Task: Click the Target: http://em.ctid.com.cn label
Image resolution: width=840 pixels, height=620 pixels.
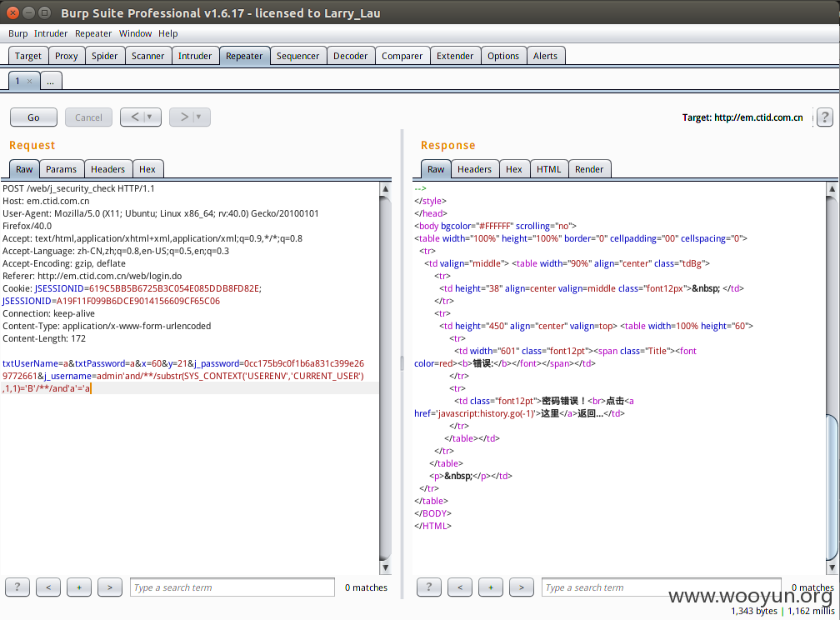Action: pos(742,117)
